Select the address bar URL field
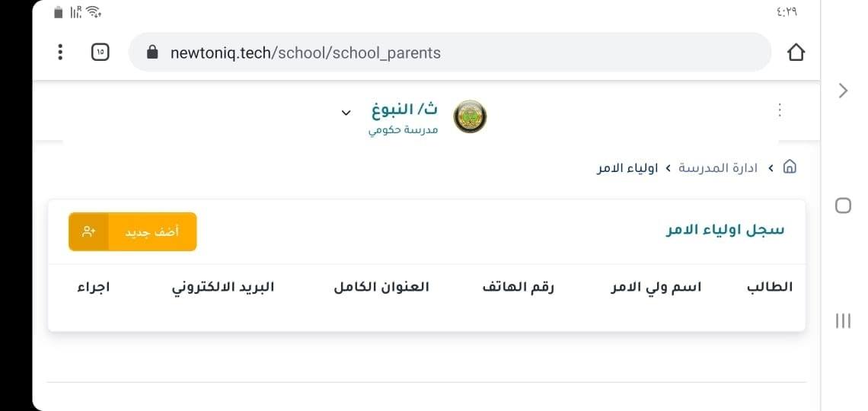 coord(449,53)
